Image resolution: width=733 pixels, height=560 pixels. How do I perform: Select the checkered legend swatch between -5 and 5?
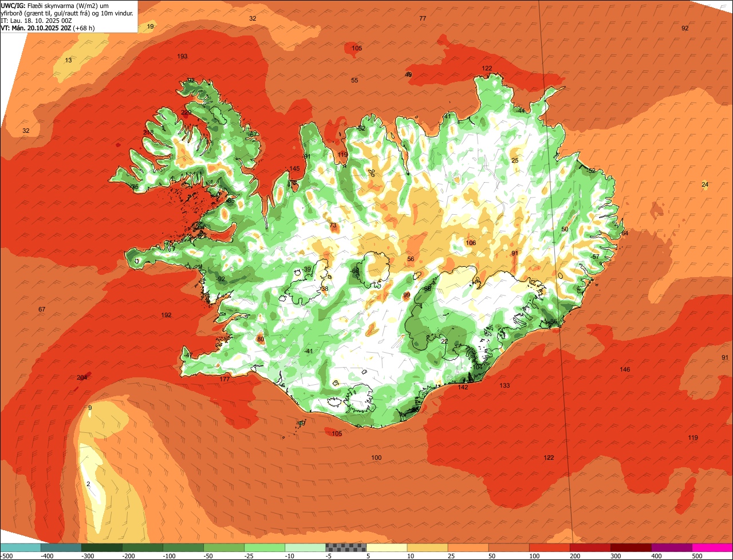[346, 547]
